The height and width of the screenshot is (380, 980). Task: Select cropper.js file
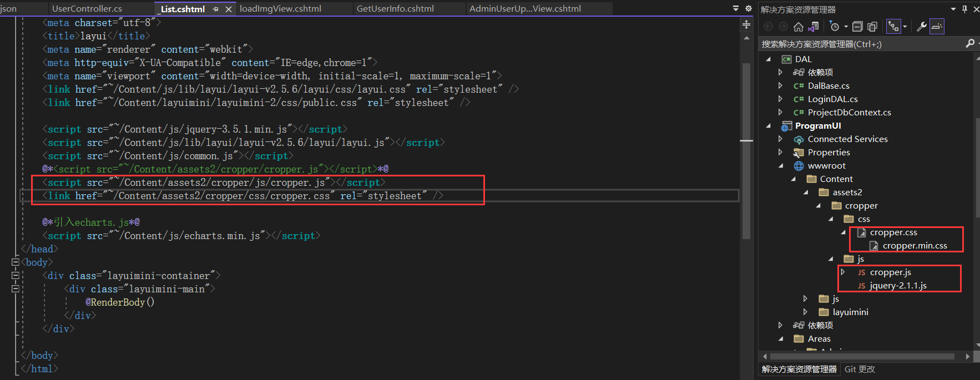(x=890, y=272)
